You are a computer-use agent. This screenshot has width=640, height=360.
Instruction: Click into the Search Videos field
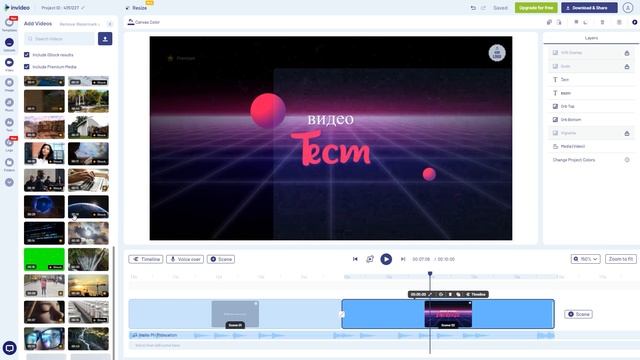60,39
